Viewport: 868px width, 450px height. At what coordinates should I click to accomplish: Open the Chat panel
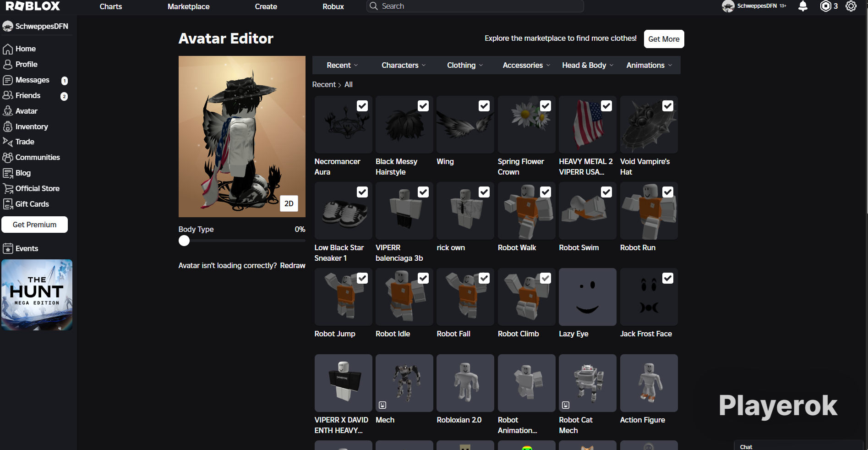799,446
